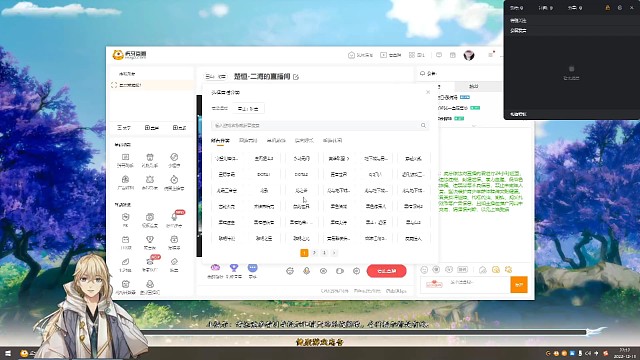This screenshot has height=360, width=640.
Task: Click the magnifier icon in the dialog search bar
Action: (423, 125)
